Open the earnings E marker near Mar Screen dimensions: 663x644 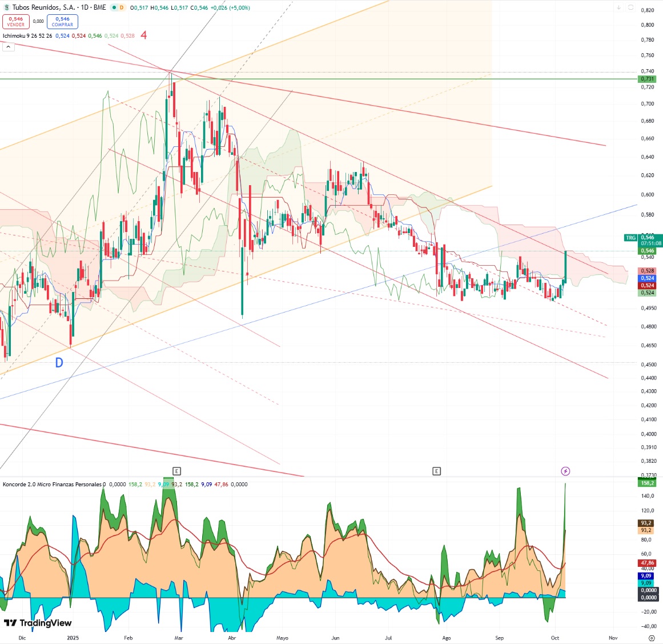[177, 471]
